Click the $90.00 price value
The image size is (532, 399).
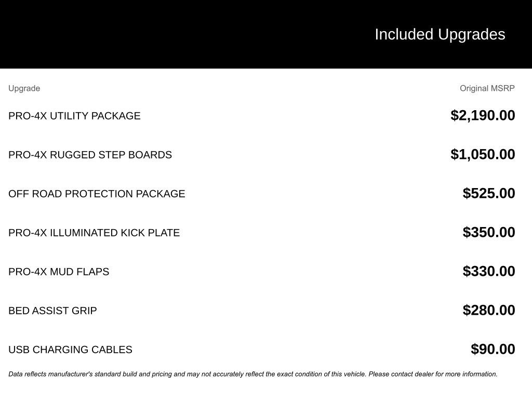493,350
